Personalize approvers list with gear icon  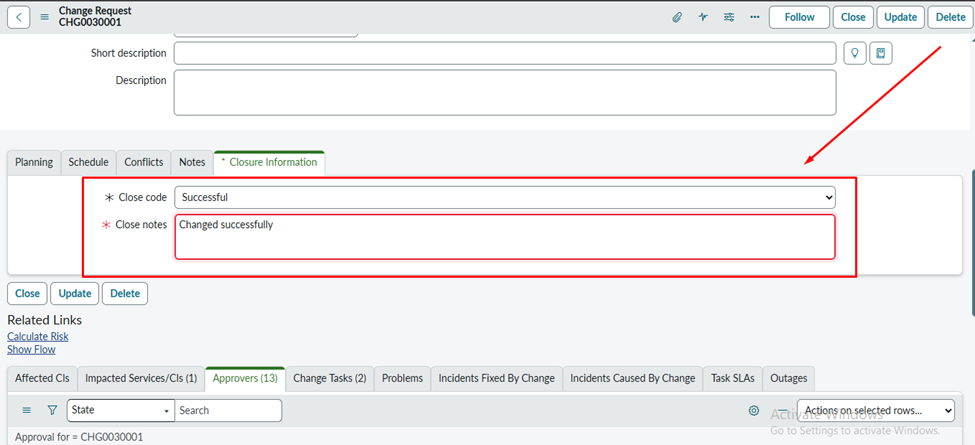tap(754, 410)
